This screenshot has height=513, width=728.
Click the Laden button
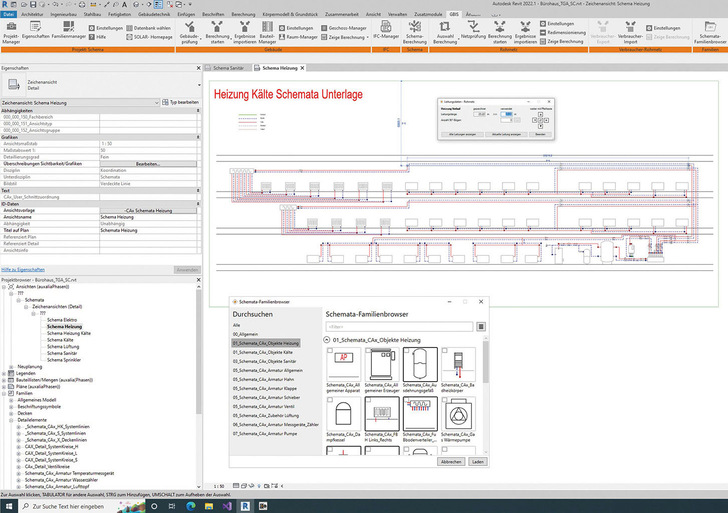[x=478, y=462]
